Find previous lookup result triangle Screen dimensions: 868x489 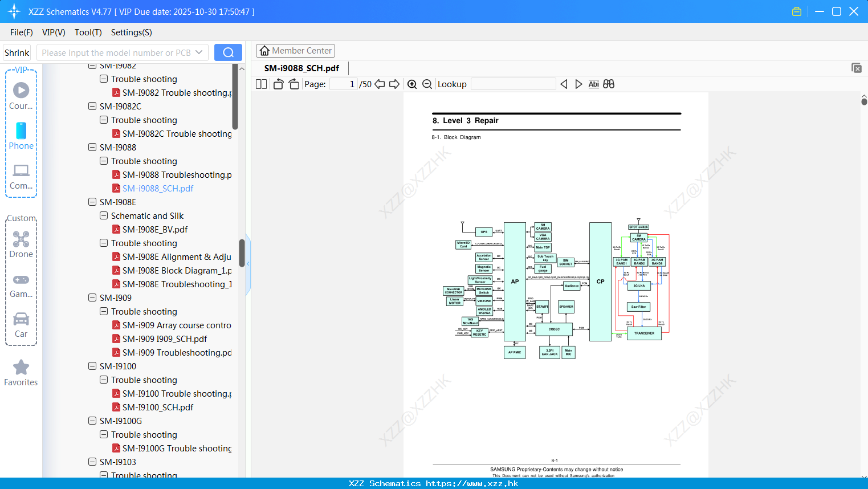click(564, 84)
